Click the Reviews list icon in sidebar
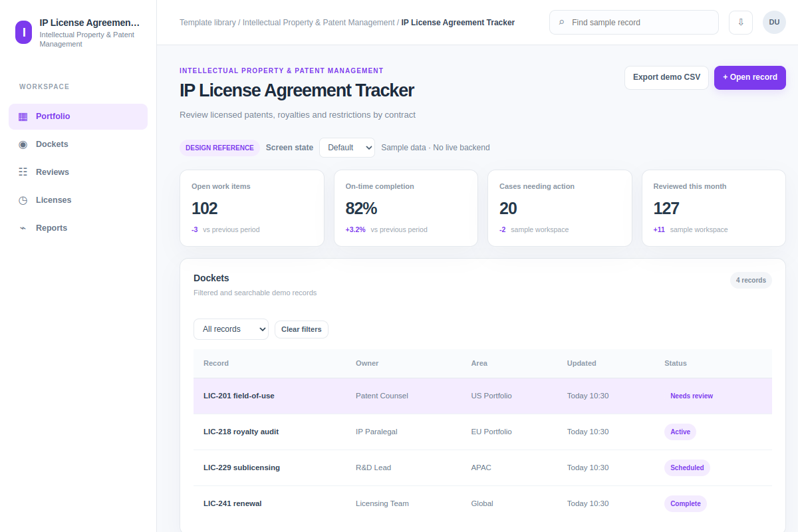798x532 pixels. click(23, 172)
